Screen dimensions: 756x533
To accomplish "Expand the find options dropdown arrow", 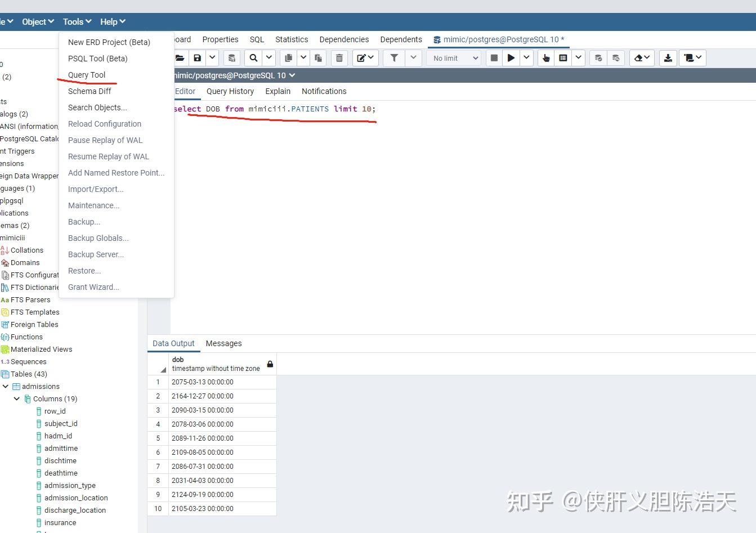I will [x=269, y=58].
